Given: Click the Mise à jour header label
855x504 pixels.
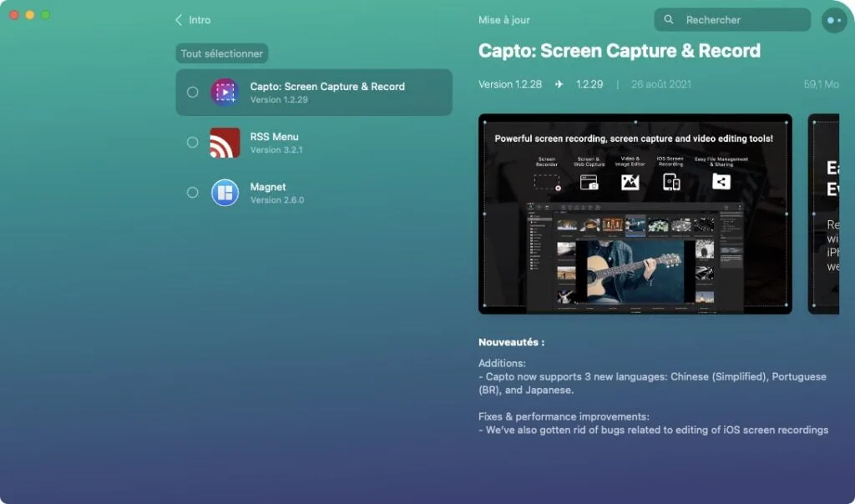Looking at the screenshot, I should (x=503, y=20).
